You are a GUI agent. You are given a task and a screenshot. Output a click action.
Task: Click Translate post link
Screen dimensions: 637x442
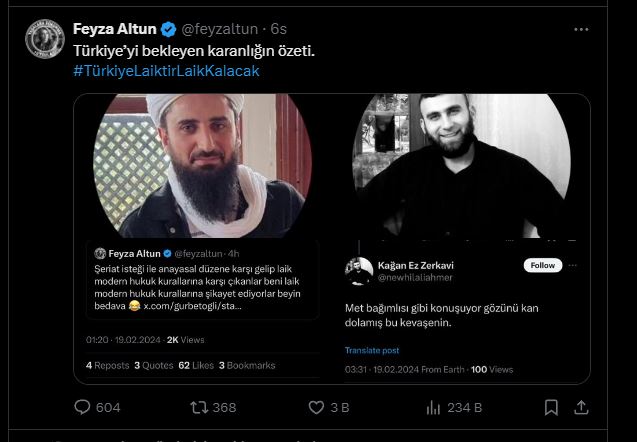click(372, 351)
